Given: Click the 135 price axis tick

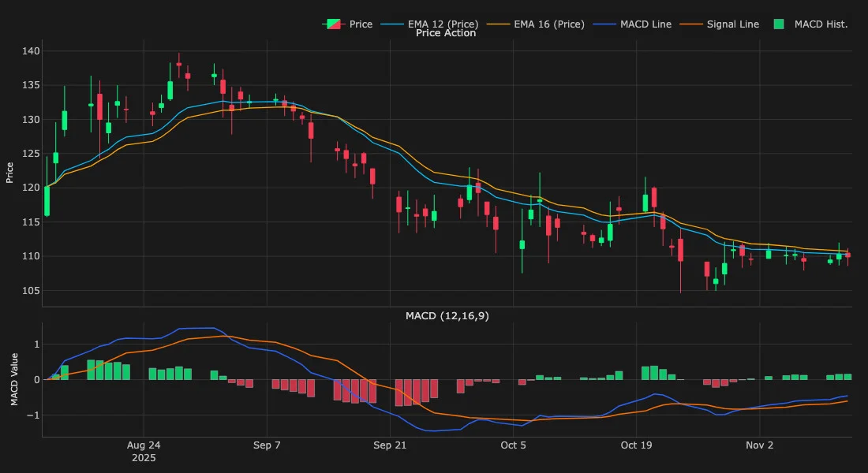Looking at the screenshot, I should coord(31,85).
